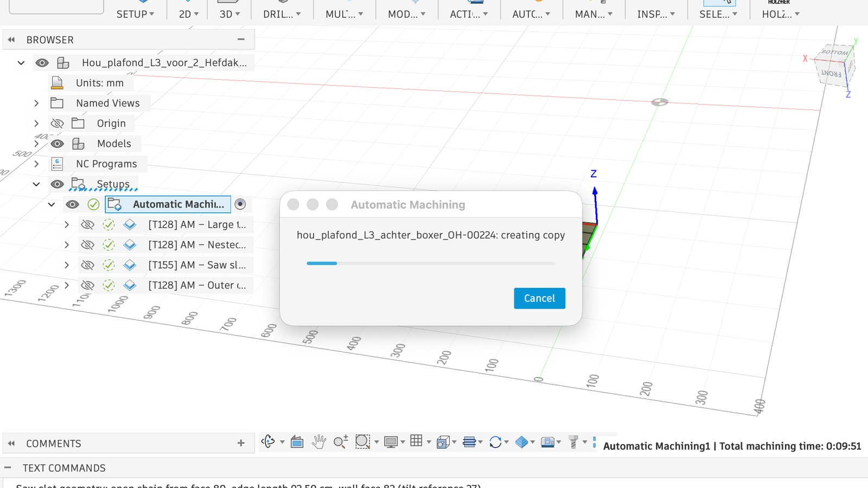Collapse the Setups tree node
This screenshot has width=868, height=488.
point(36,184)
